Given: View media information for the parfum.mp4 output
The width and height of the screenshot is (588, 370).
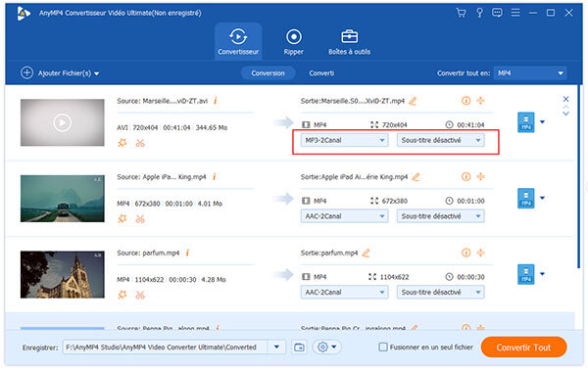Looking at the screenshot, I should [465, 253].
